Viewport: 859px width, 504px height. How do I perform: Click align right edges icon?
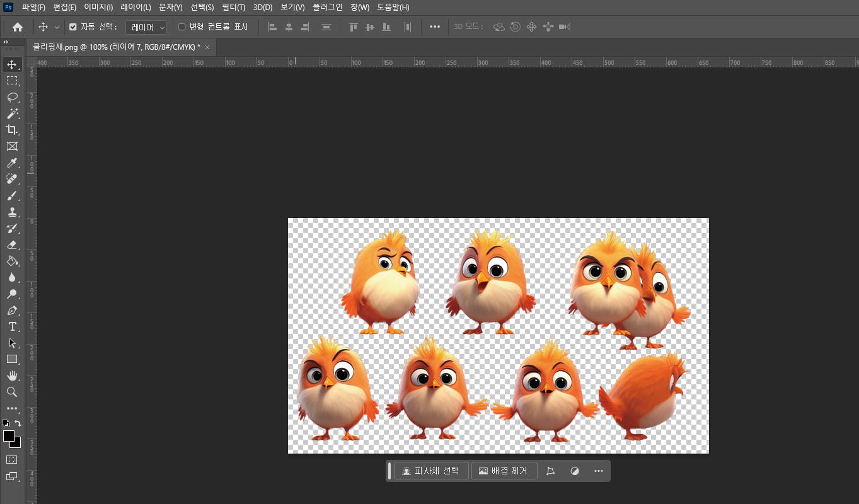coord(305,27)
